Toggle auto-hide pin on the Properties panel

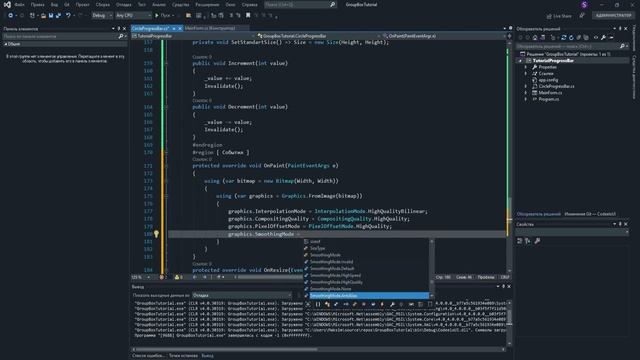coord(620,224)
